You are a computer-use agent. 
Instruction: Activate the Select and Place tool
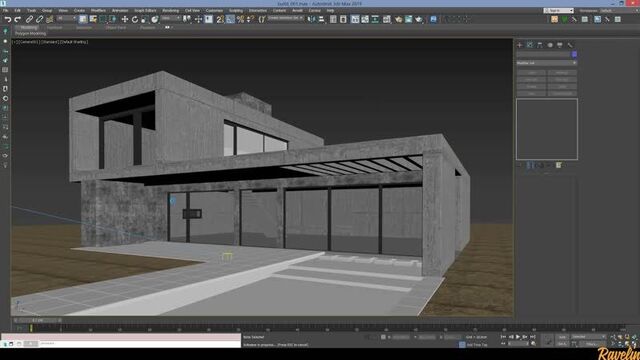[155, 19]
